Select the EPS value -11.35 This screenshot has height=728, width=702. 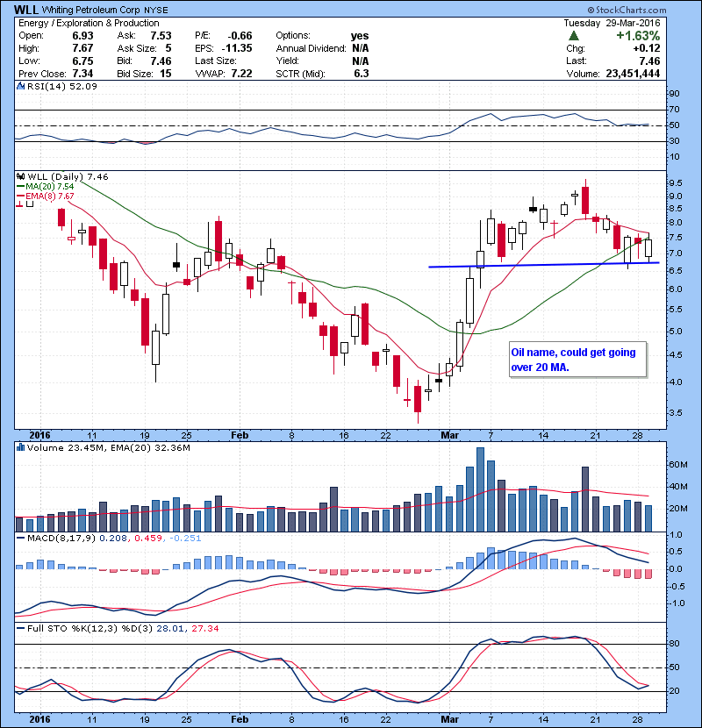click(237, 48)
